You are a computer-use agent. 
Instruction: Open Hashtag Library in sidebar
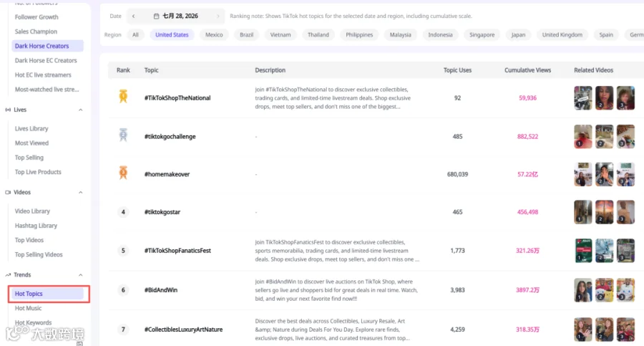(x=36, y=226)
